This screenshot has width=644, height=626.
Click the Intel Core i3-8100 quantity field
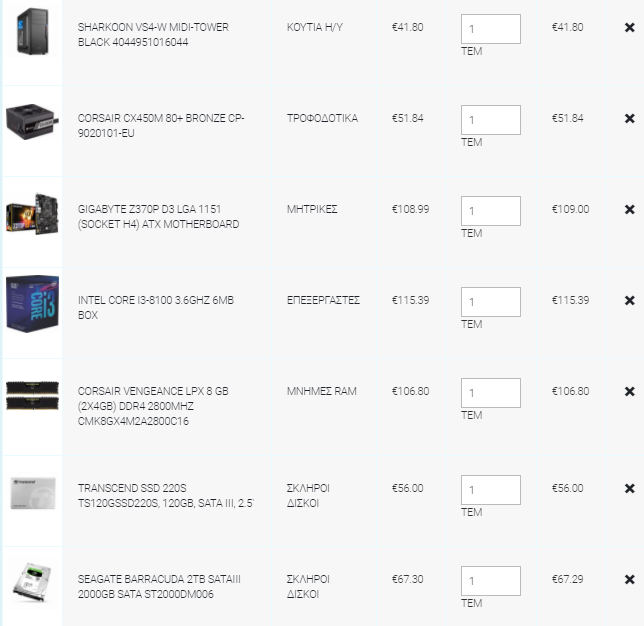click(x=491, y=302)
